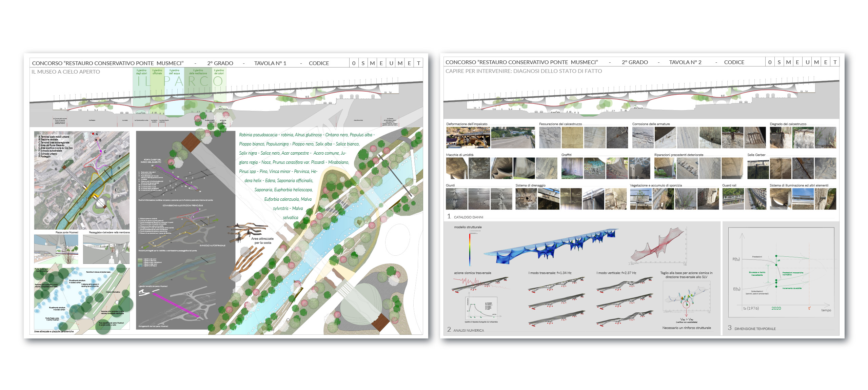868x390 pixels.
Task: Click the 'TAVOLA N° 2' header text
Action: click(x=685, y=62)
